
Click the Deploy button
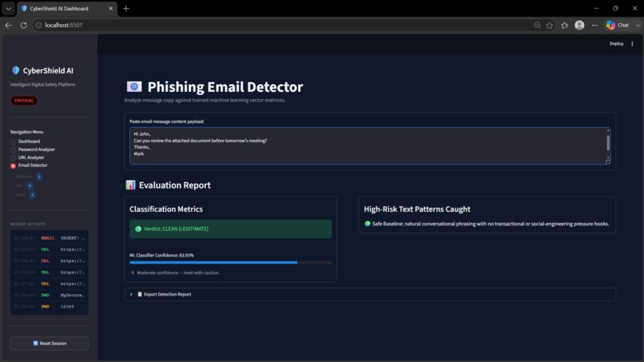(616, 44)
